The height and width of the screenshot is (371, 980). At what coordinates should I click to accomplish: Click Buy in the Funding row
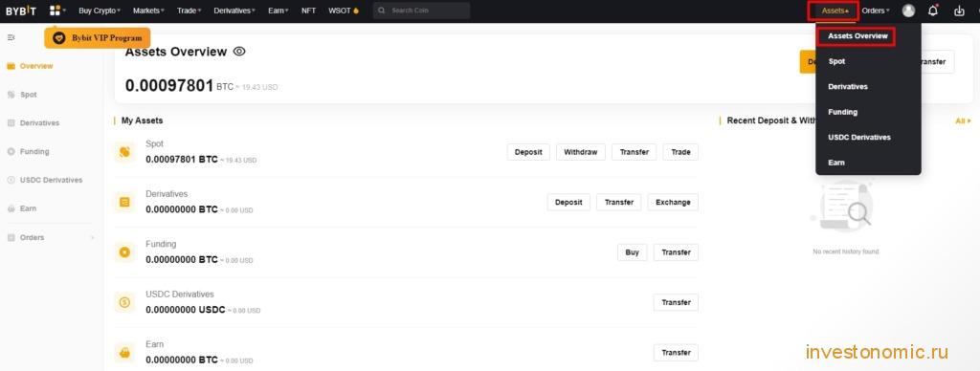[632, 252]
